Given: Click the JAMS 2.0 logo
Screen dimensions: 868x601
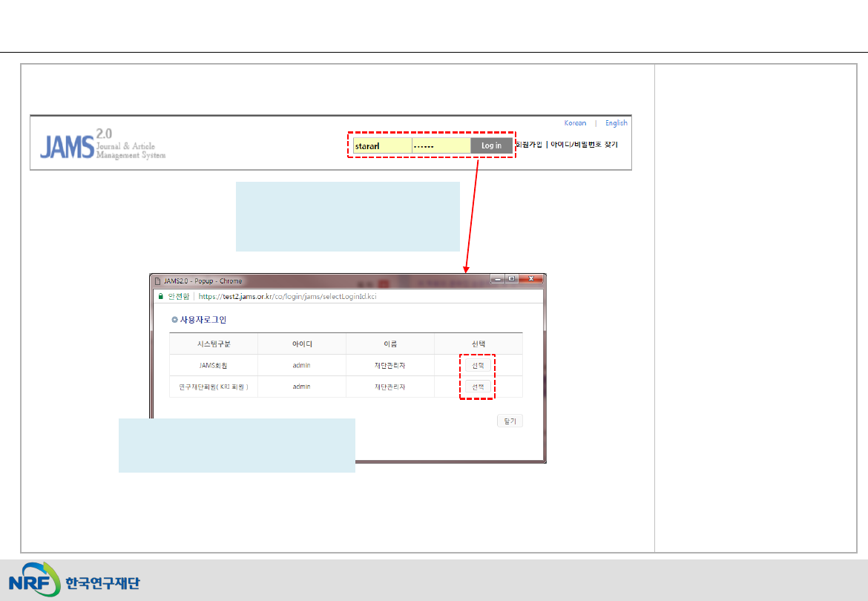Looking at the screenshot, I should point(102,144).
